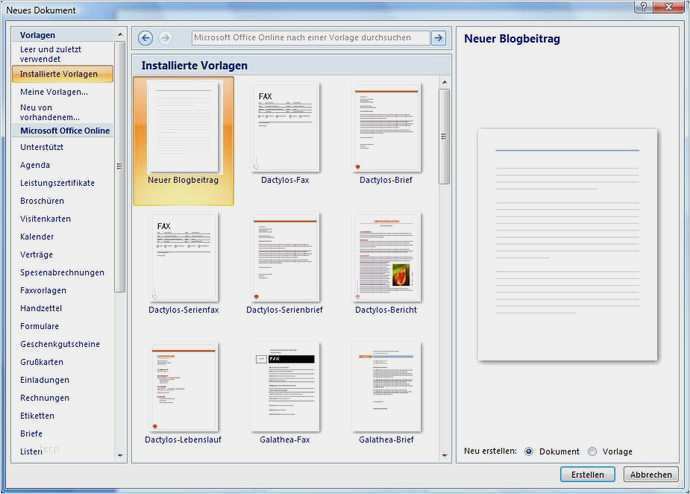Click the Abbrechen button
The image size is (690, 494).
651,474
